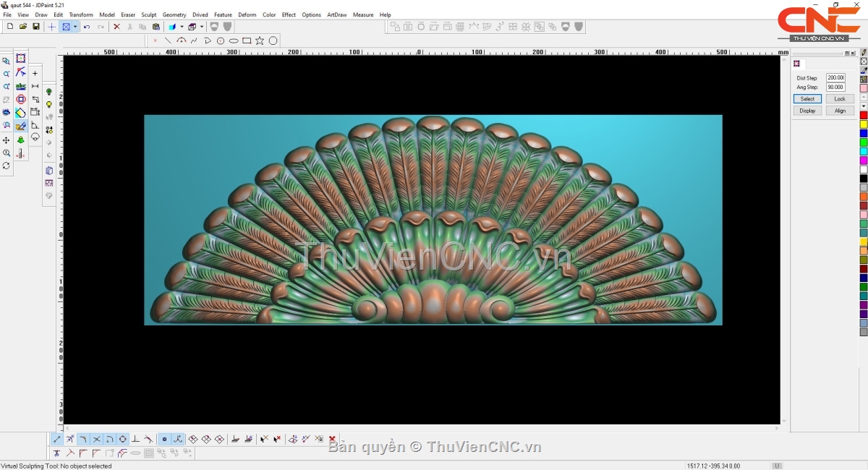This screenshot has height=470, width=868.
Task: Toggle the endpoint snap button
Action: click(57, 439)
